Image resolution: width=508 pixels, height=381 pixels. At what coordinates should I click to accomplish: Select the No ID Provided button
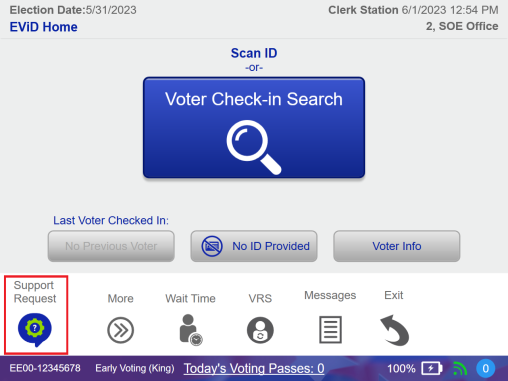click(x=254, y=246)
